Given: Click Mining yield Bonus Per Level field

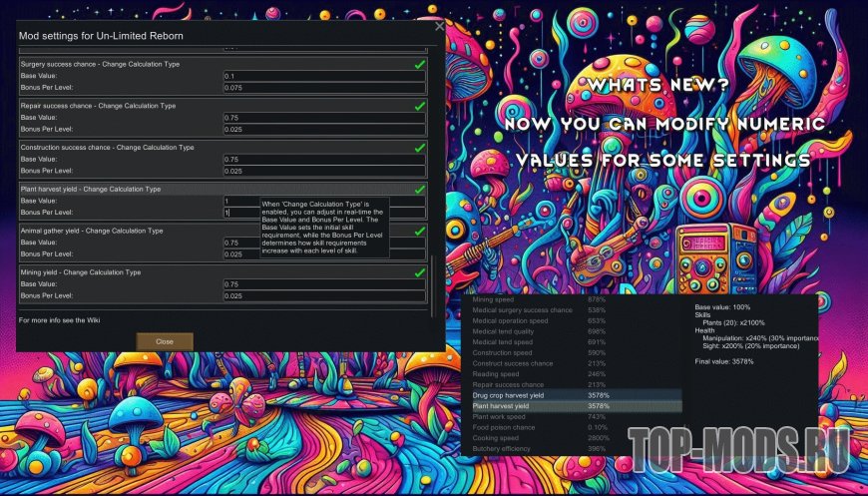Looking at the screenshot, I should click(x=324, y=296).
